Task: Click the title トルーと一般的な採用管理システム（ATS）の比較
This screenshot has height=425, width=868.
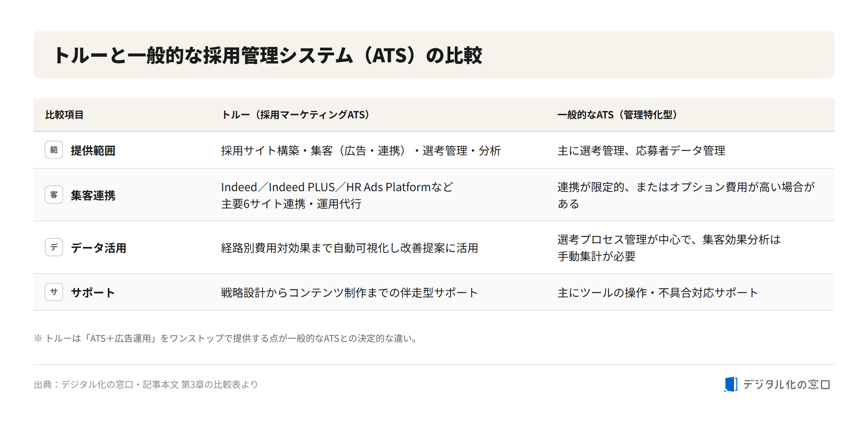Action: [268, 55]
